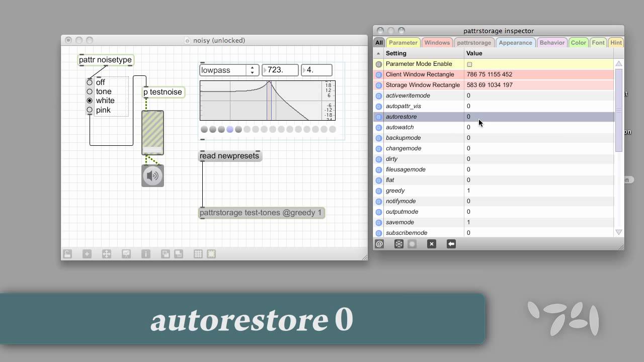
Task: Toggle the grid display icon
Action: (x=198, y=254)
